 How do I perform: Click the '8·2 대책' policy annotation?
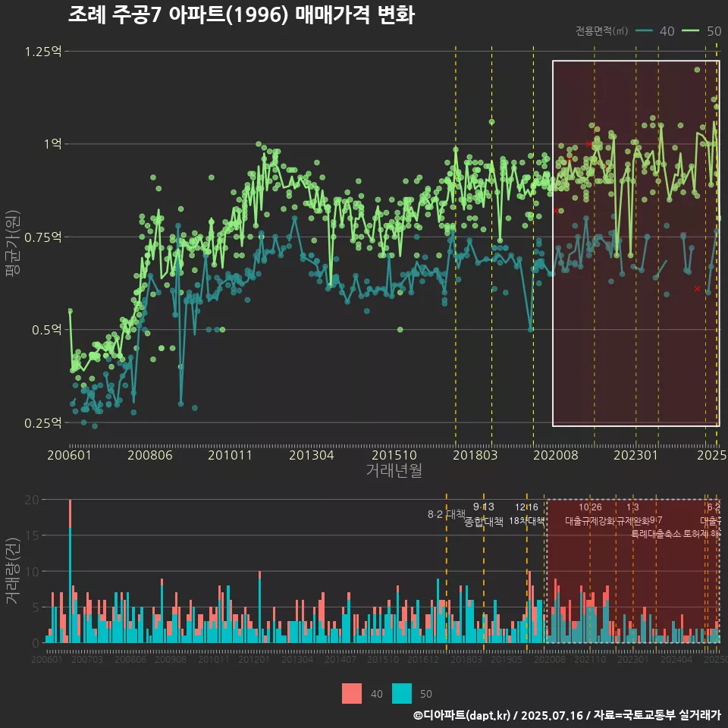point(446,514)
